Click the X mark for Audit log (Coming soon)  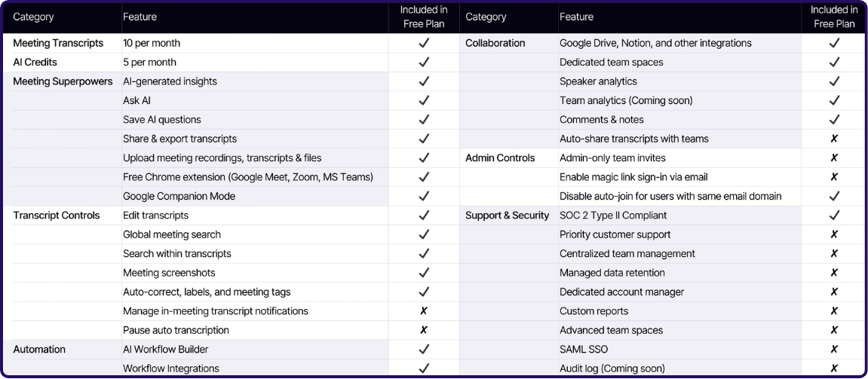[x=834, y=368]
